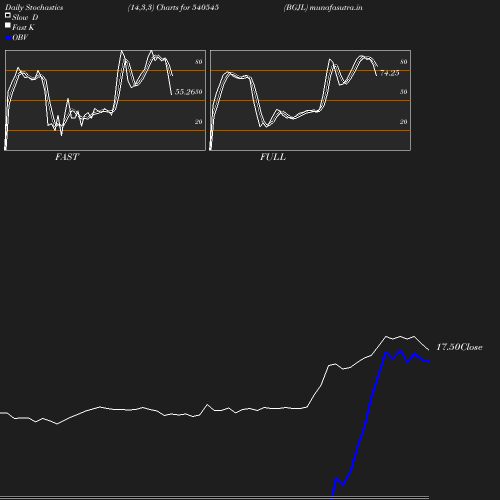The width and height of the screenshot is (500, 500).
Task: Click the 80 axis label in FAST chart
Action: pos(199,62)
